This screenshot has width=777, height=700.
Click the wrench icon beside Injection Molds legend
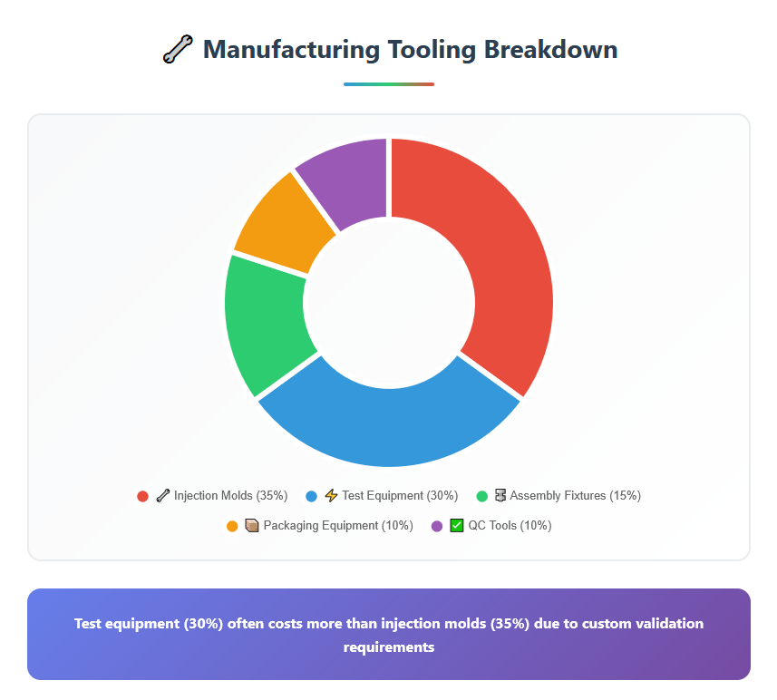(x=163, y=496)
